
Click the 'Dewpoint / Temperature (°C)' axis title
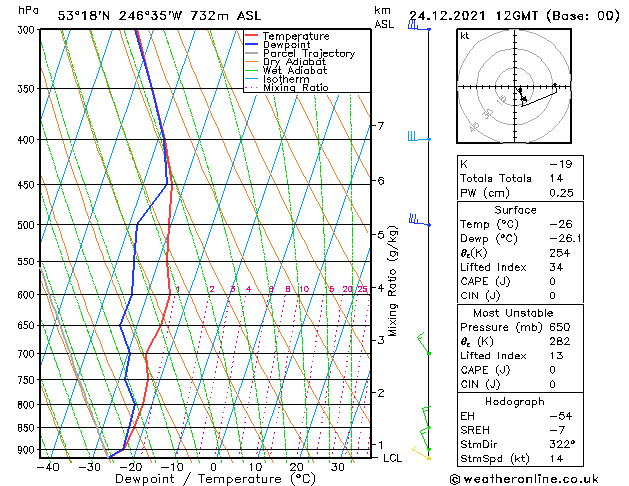pos(215,479)
